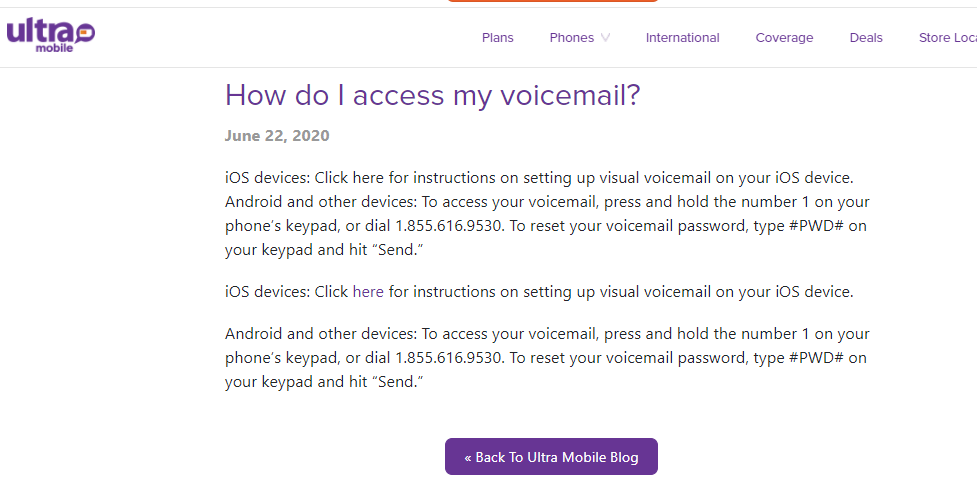Open the Plans navigation item

pyautogui.click(x=497, y=38)
